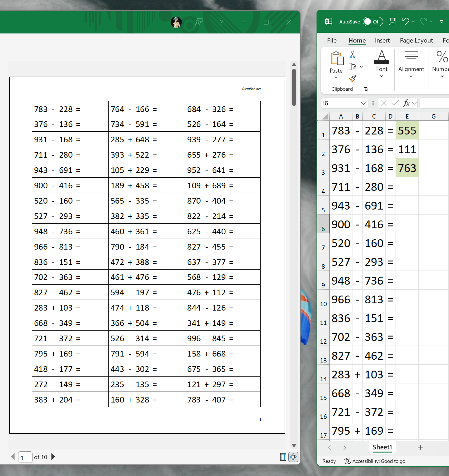Screen dimensions: 449x476
Task: Click the Cut scissors icon
Action: 352,55
